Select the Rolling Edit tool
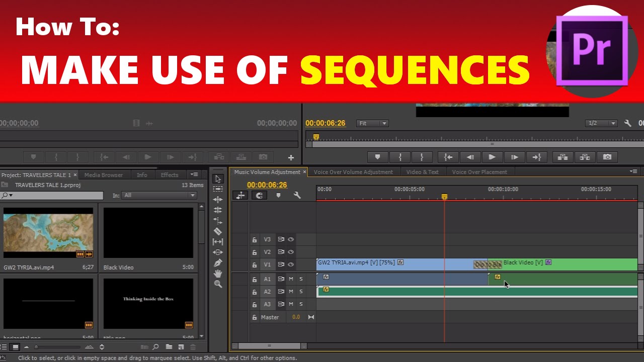This screenshot has height=362, width=644. pyautogui.click(x=218, y=210)
